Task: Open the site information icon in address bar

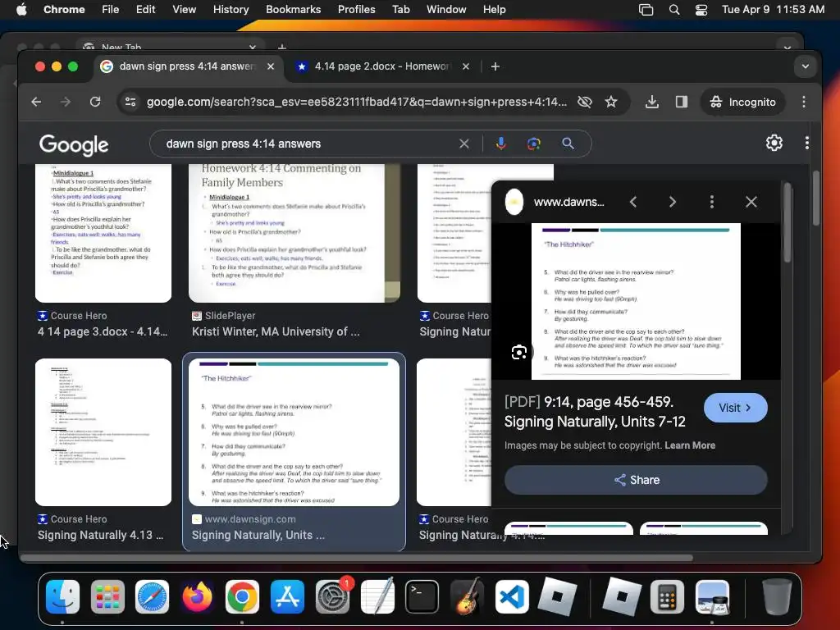Action: [130, 102]
